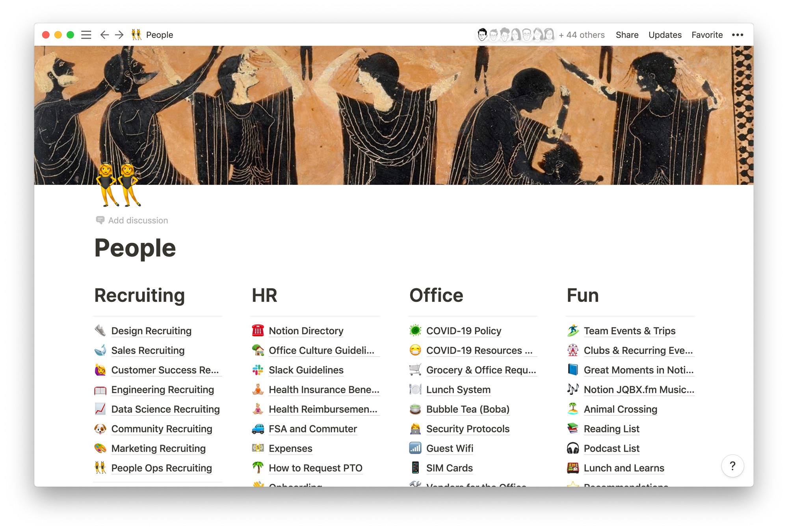Click the dog icon beside Community Recruiting
Screen dimensions: 788x532
click(x=100, y=428)
